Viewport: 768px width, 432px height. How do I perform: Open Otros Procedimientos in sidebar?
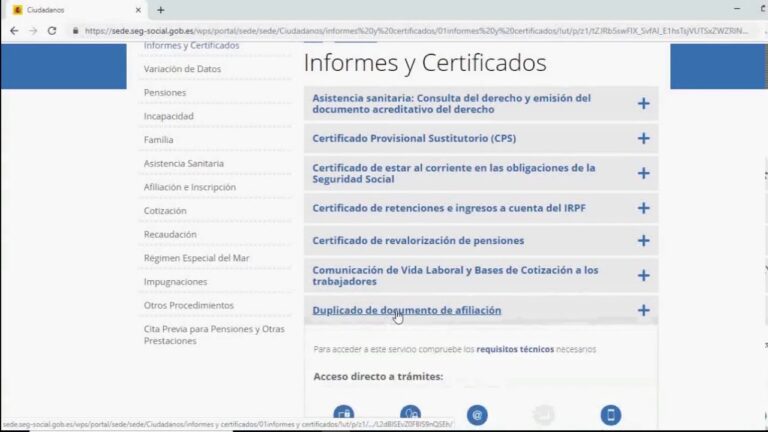coord(189,305)
